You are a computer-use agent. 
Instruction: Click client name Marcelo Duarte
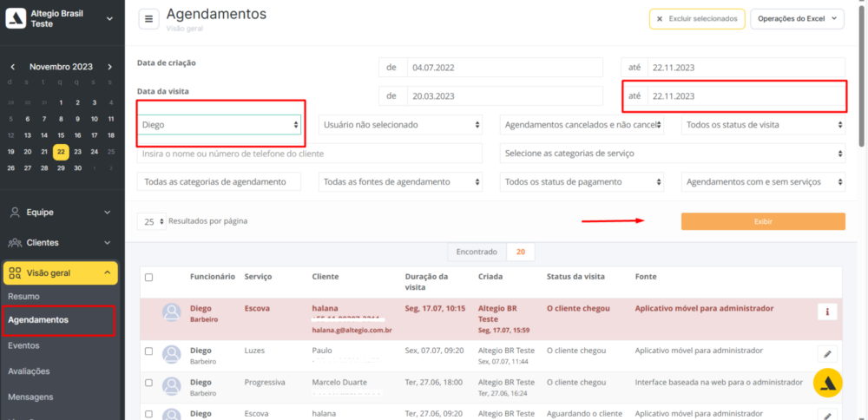point(339,383)
